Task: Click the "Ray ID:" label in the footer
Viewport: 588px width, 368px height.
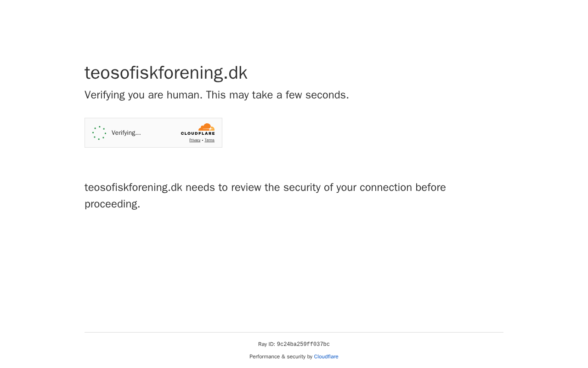Action: point(266,345)
